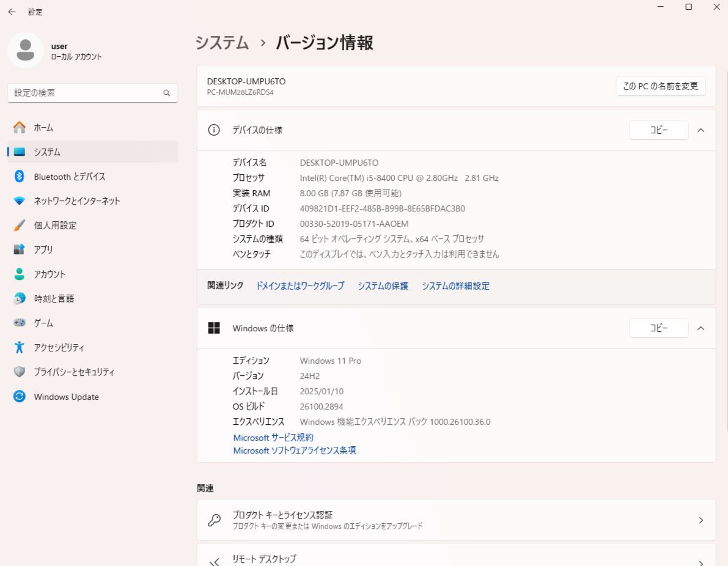Click the リモート デスクトップ icon

(x=214, y=562)
